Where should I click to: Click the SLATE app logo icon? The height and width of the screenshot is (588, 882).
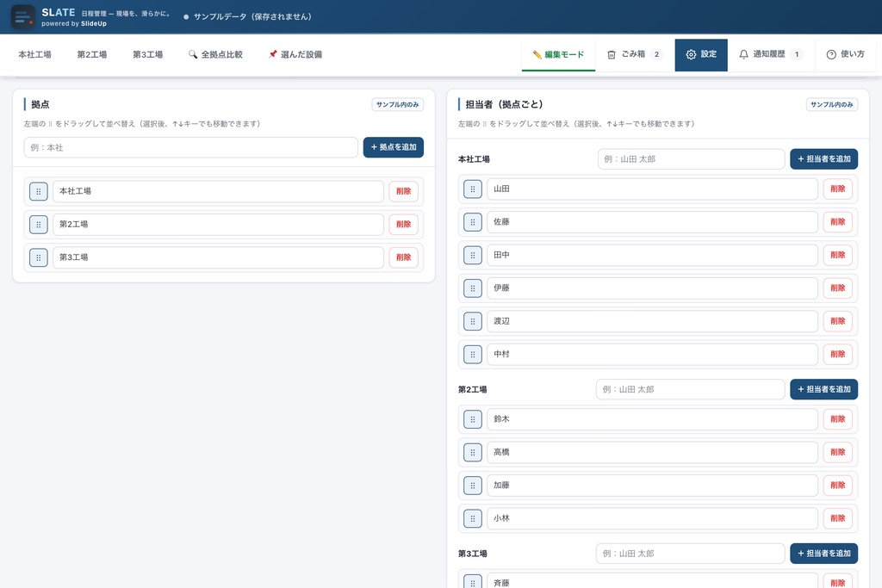coord(23,17)
